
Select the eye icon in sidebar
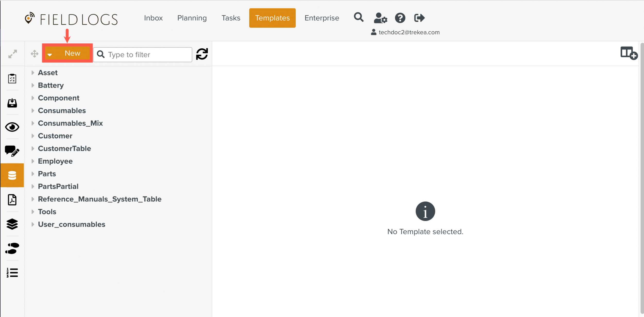(x=12, y=127)
